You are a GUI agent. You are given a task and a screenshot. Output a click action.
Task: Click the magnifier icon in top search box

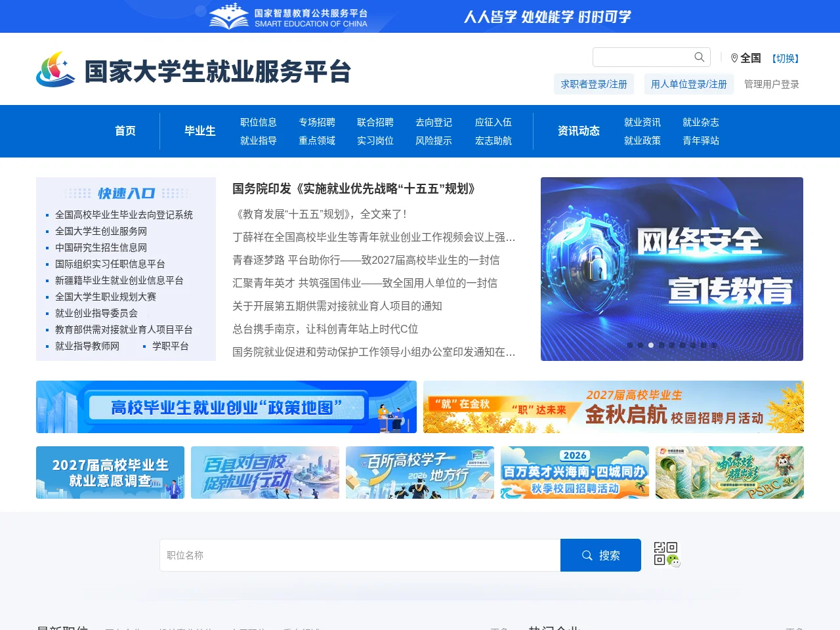700,57
